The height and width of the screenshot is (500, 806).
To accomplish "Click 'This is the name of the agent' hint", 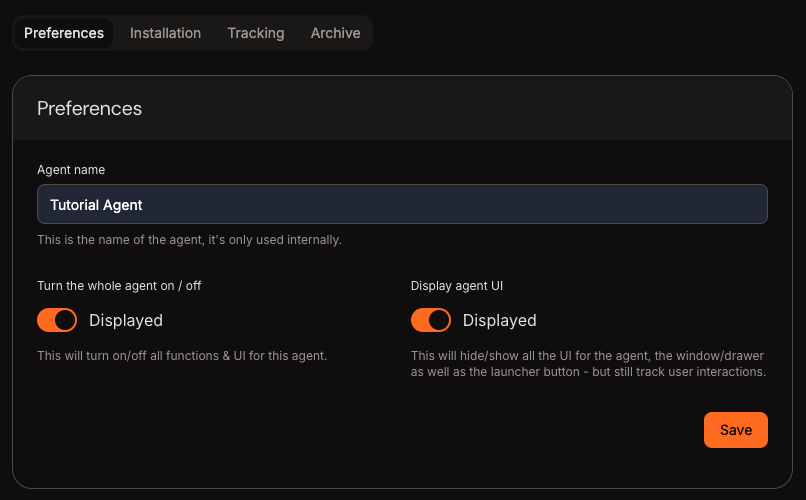I will tap(190, 240).
